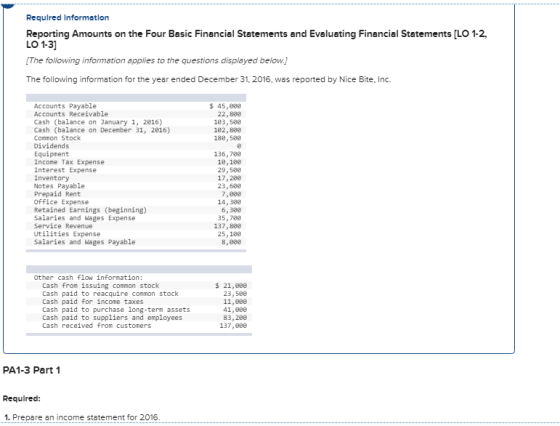Image resolution: width=560 pixels, height=426 pixels.
Task: Select 'Cash from issuing common stock' row
Action: point(139,286)
